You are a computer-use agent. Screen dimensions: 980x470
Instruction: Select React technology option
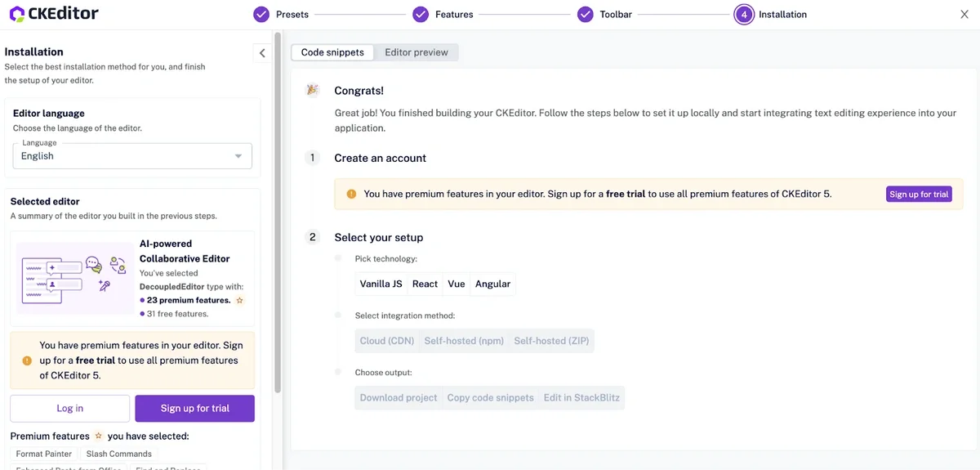(x=425, y=284)
